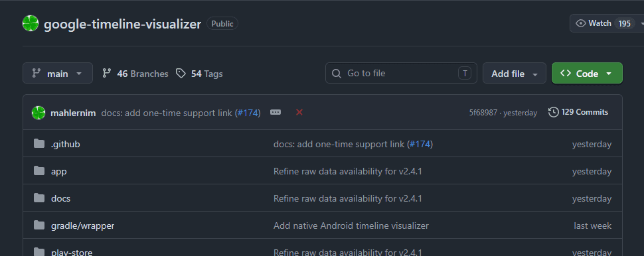644x256 pixels.
Task: Click the T keyboard shortcut hint in search
Action: pos(465,74)
